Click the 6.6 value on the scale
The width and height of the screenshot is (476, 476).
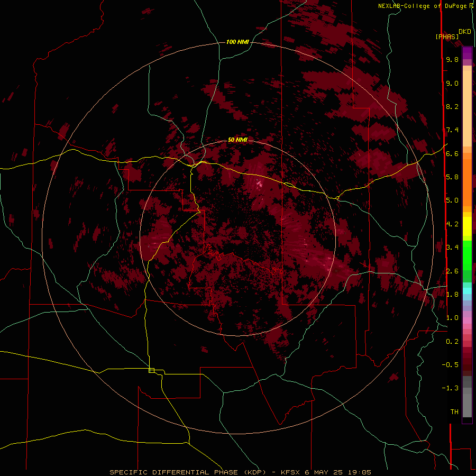452,153
